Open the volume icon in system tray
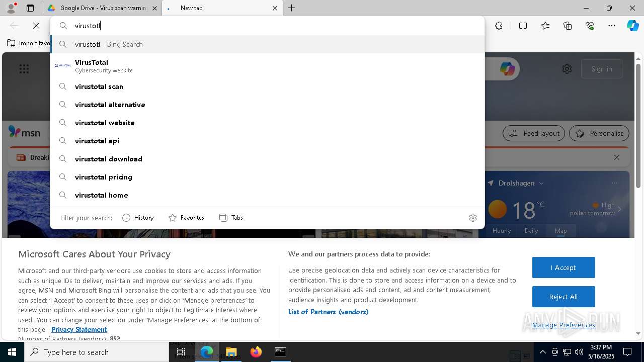The image size is (644, 362). click(x=579, y=352)
